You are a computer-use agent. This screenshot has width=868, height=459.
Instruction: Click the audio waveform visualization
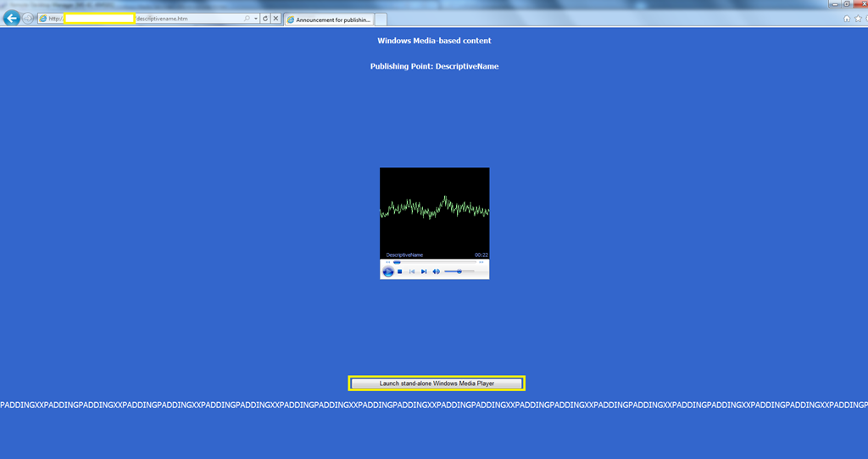point(434,208)
